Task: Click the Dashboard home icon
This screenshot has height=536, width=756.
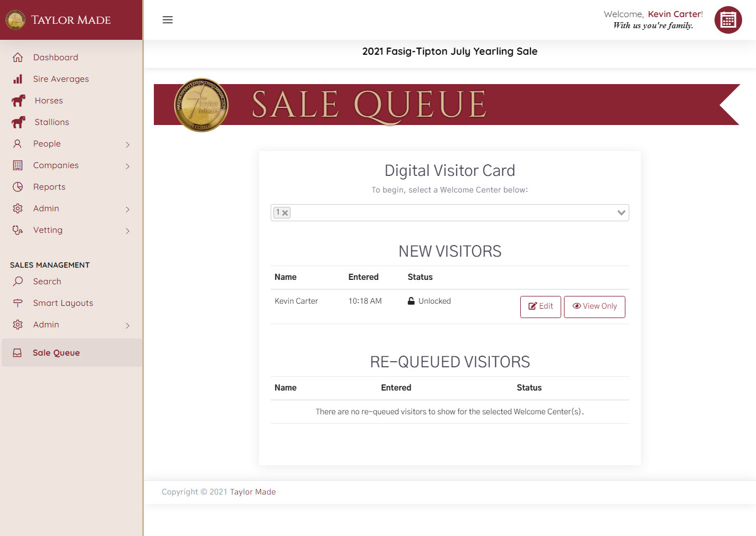Action: click(18, 58)
